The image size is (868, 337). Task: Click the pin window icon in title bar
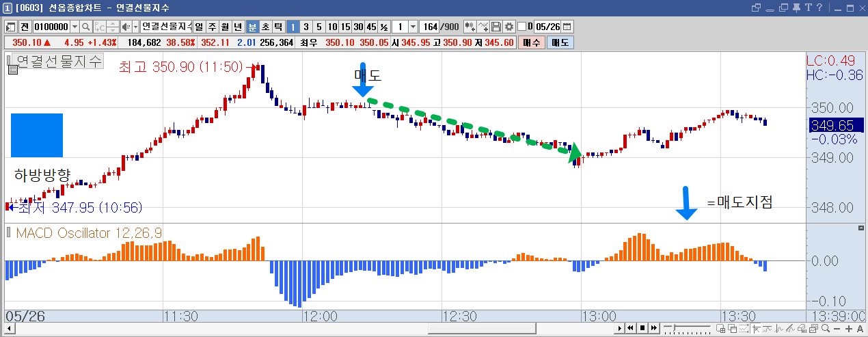(x=796, y=8)
